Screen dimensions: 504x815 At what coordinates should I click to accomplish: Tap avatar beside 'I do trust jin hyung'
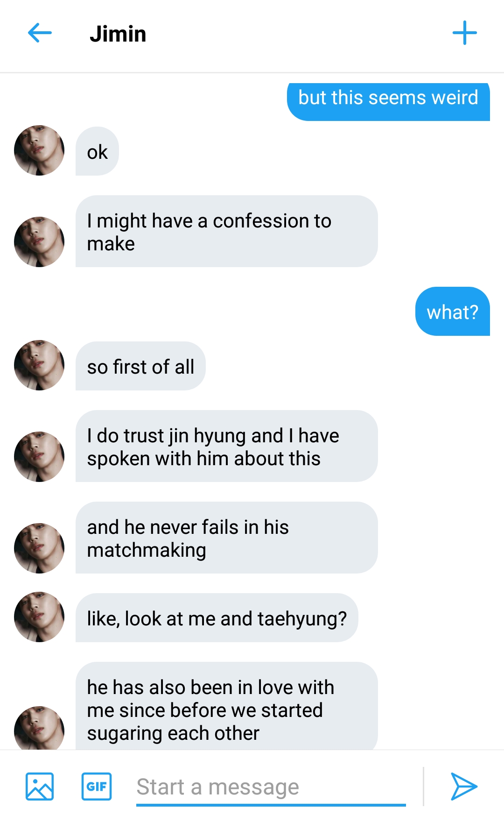(x=39, y=457)
